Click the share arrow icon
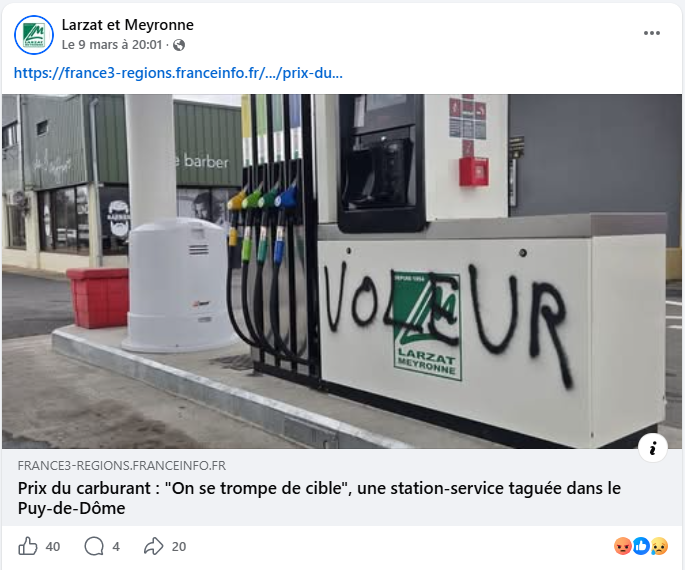The width and height of the screenshot is (685, 570). (153, 546)
